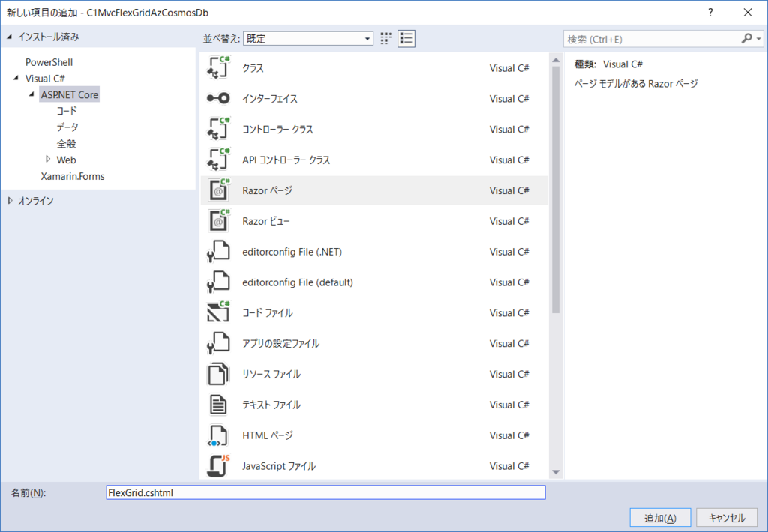This screenshot has width=768, height=532.
Task: Expand the Web tree node
Action: 48,159
